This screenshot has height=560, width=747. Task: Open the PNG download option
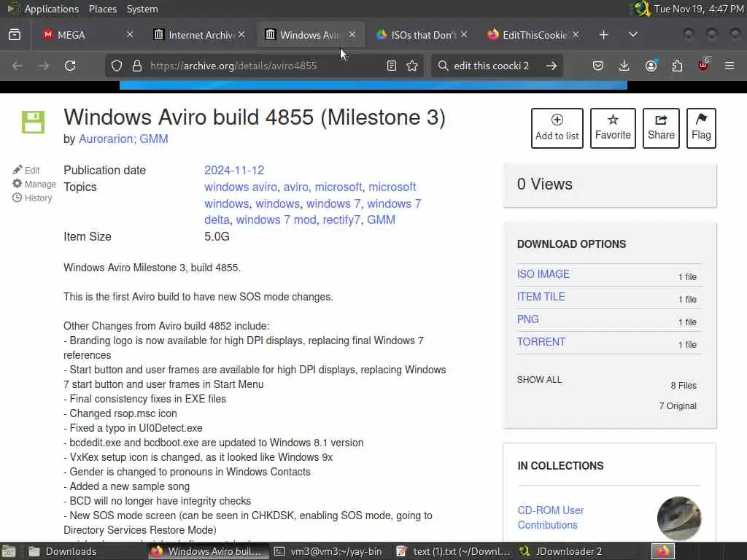click(528, 319)
